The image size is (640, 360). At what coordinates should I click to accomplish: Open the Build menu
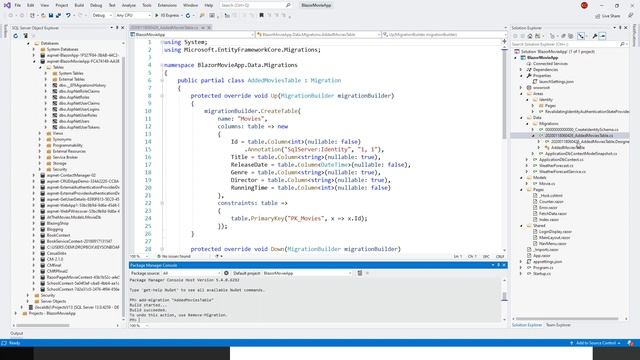79,5
